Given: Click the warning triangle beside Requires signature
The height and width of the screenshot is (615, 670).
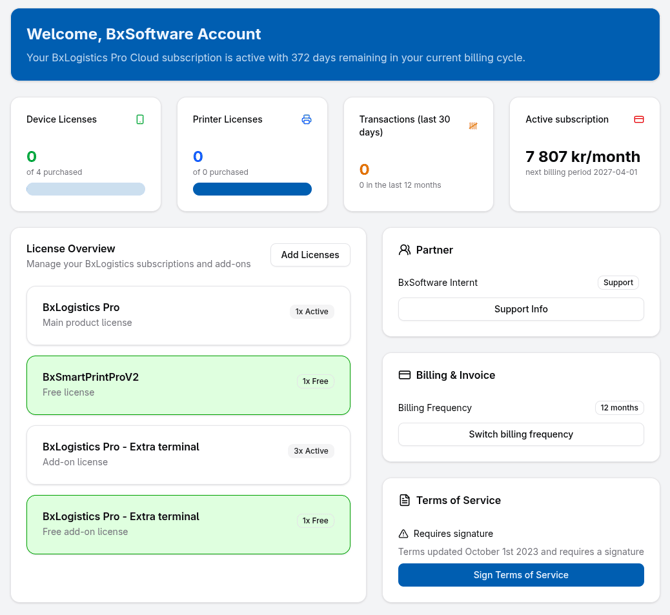Looking at the screenshot, I should [x=404, y=534].
